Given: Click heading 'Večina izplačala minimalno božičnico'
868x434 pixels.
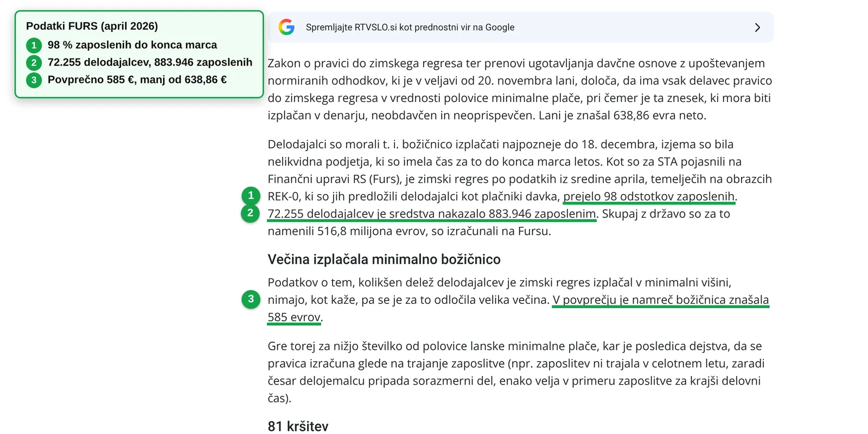Looking at the screenshot, I should coord(384,259).
